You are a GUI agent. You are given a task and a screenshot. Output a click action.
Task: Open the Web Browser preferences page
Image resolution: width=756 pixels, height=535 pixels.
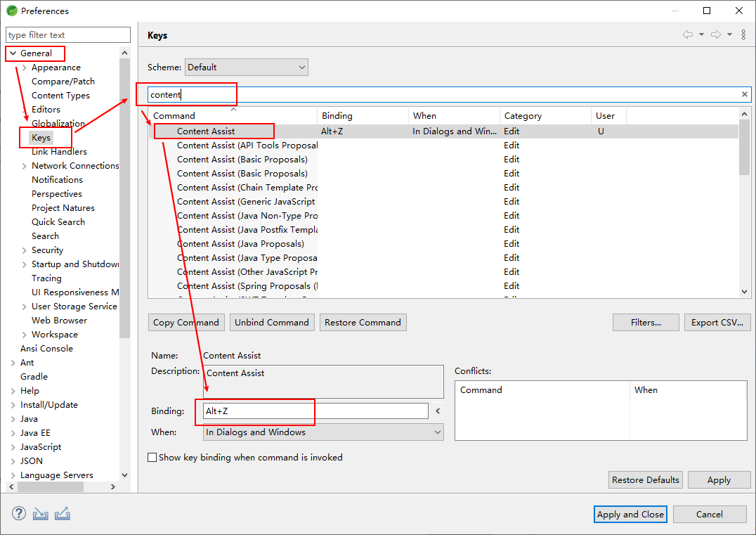tap(59, 321)
